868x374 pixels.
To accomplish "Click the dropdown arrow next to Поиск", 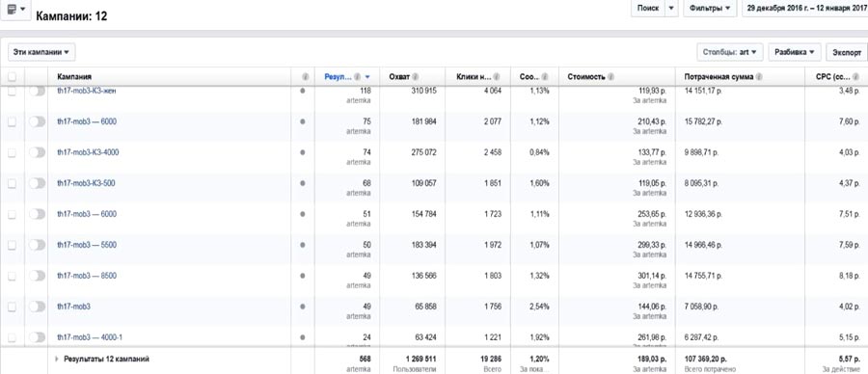I will click(x=671, y=9).
